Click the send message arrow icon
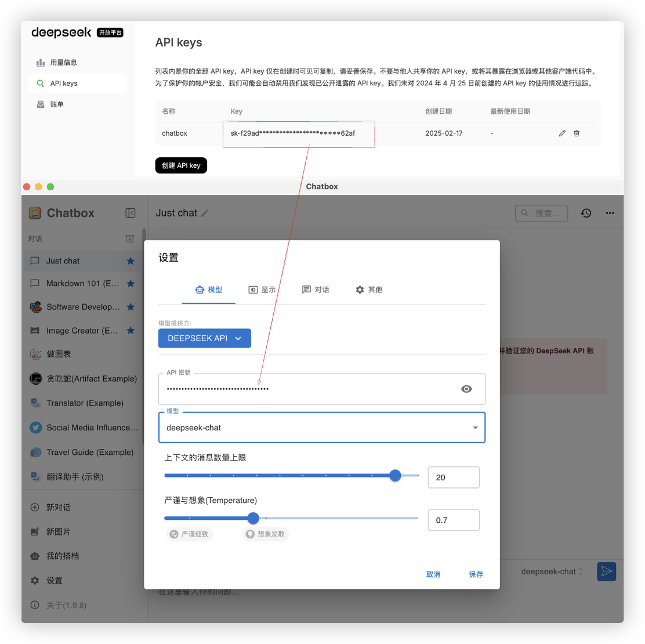Image resolution: width=645 pixels, height=644 pixels. (x=606, y=571)
